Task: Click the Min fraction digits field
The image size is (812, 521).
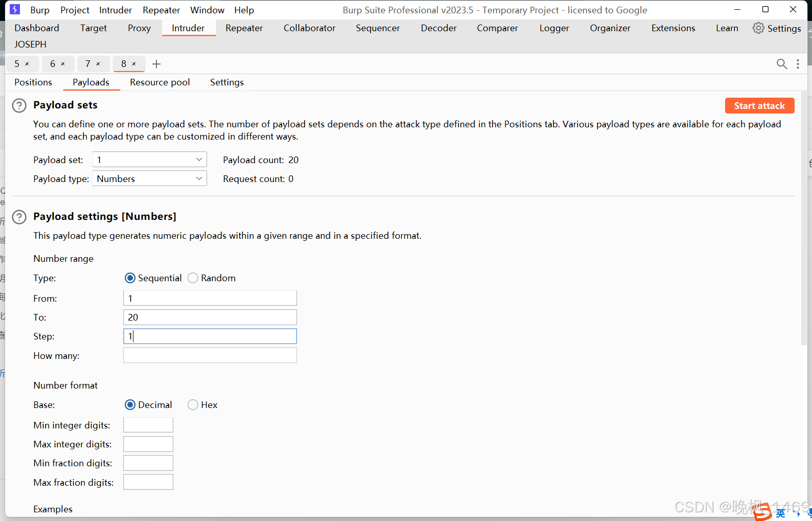Action: [x=148, y=463]
